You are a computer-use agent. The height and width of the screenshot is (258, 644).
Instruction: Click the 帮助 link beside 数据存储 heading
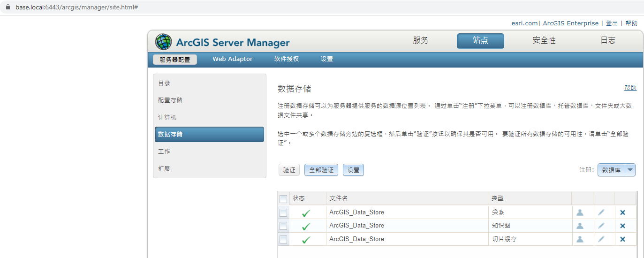point(630,87)
